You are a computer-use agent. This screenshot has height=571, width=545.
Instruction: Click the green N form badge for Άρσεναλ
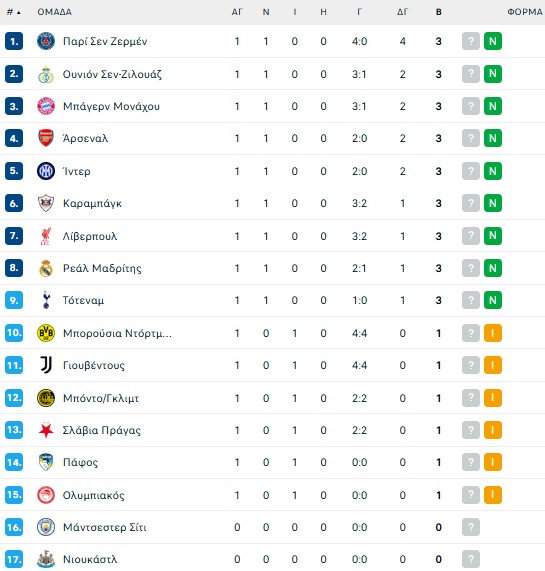pos(493,138)
